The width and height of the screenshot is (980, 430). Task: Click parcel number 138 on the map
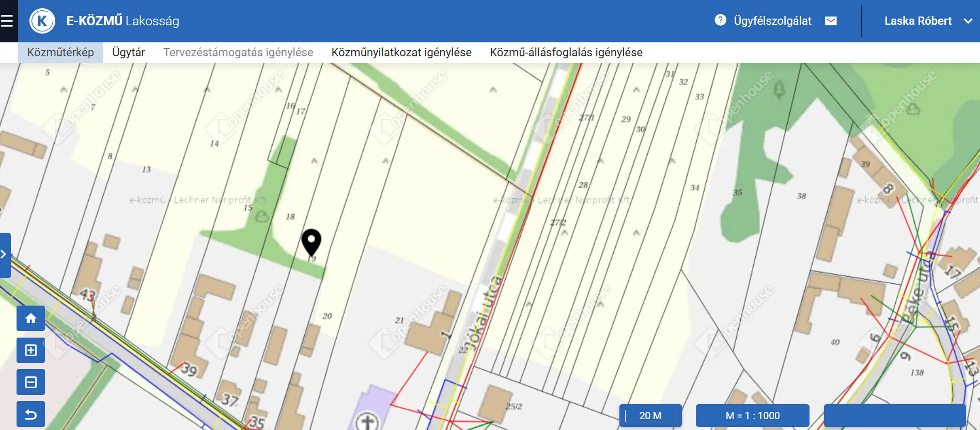(917, 373)
